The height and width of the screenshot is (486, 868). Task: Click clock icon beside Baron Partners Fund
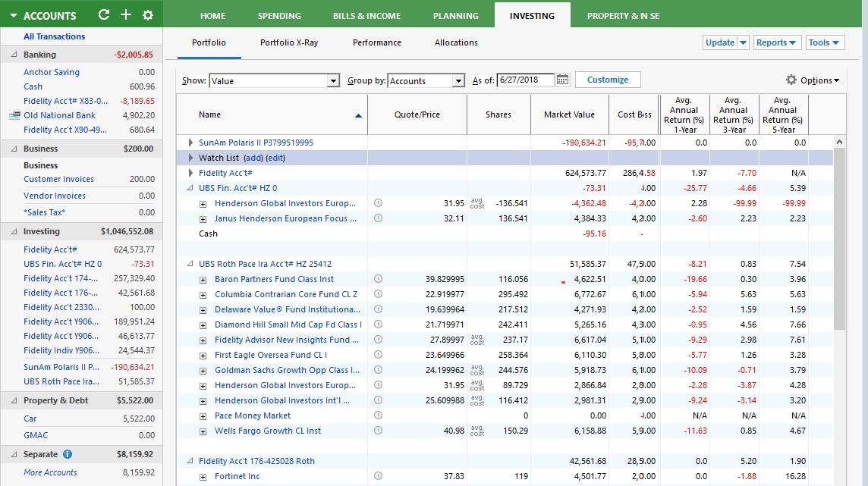pos(378,279)
